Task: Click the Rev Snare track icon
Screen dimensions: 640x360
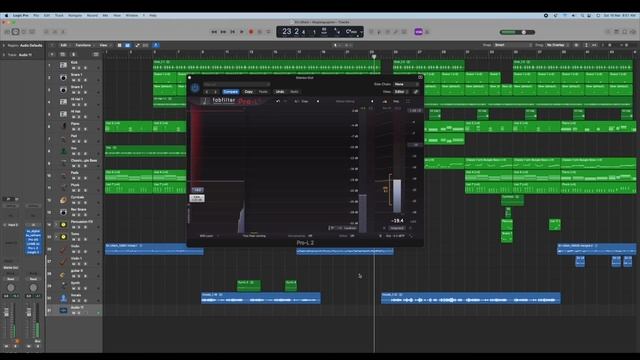Action: (63, 212)
